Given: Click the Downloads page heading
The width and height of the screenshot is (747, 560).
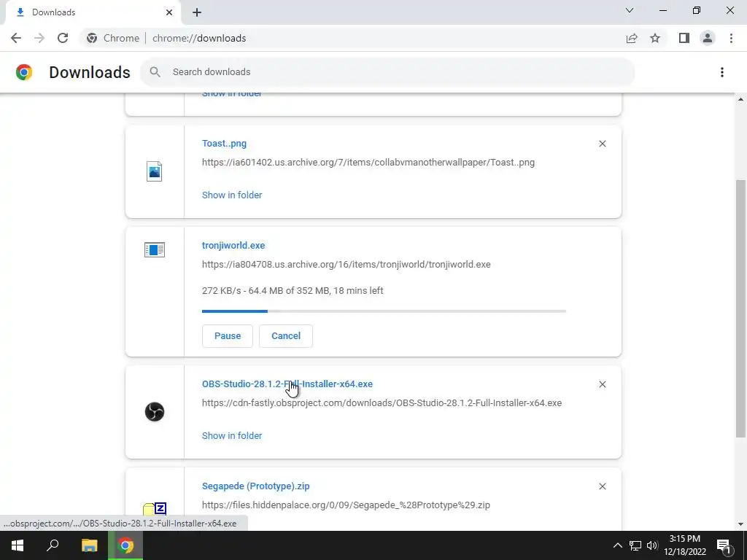Looking at the screenshot, I should [90, 72].
